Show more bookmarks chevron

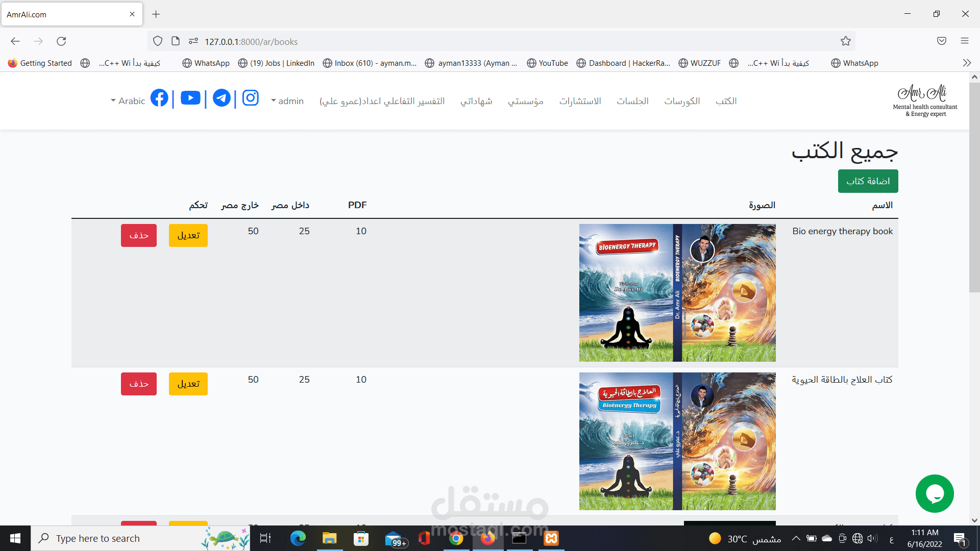pyautogui.click(x=967, y=63)
